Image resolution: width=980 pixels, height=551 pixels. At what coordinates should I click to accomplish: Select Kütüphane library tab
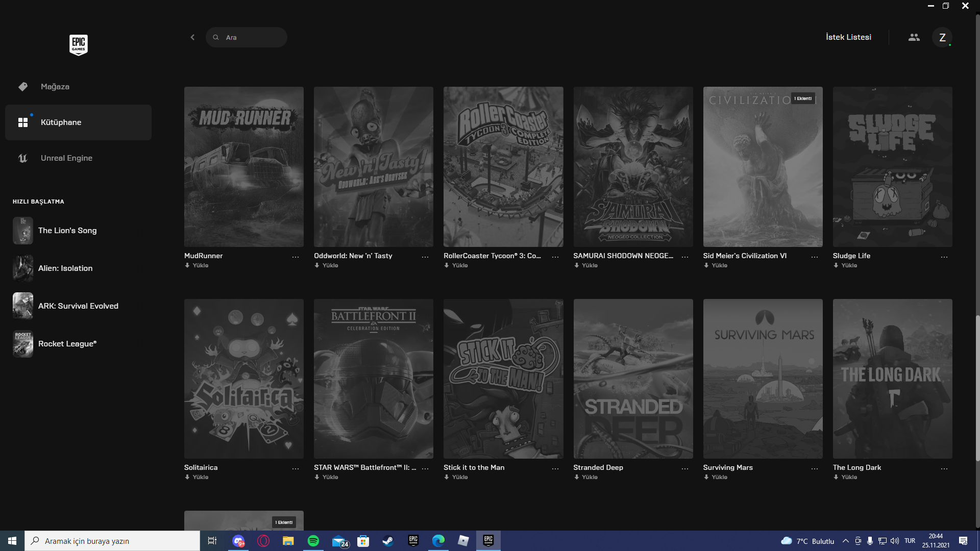point(78,122)
